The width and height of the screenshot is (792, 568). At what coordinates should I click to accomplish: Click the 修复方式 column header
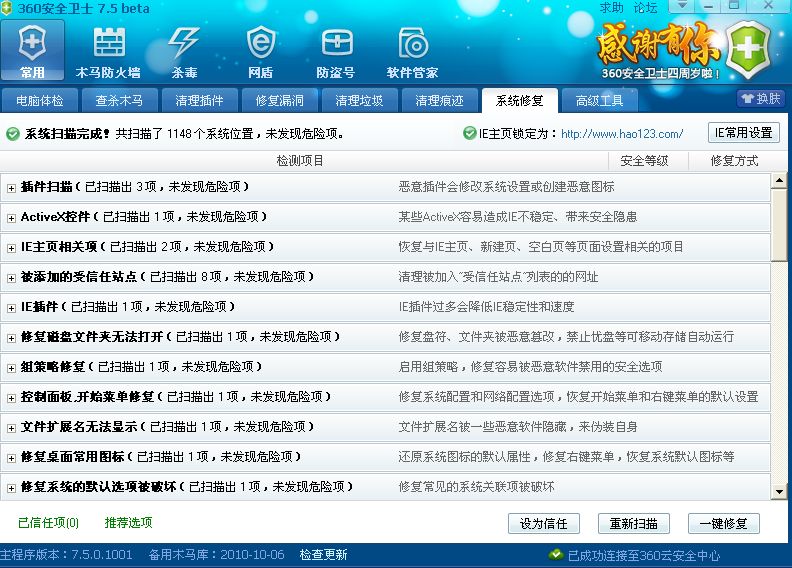coord(734,161)
